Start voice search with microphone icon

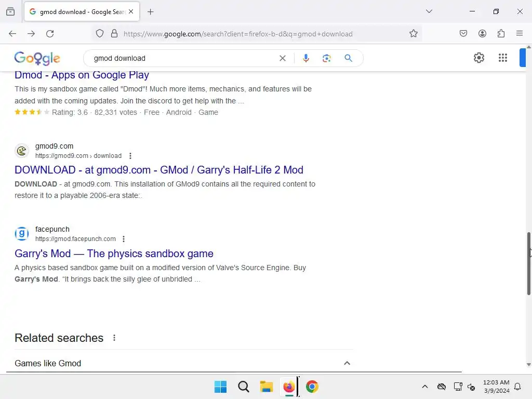[x=305, y=58]
